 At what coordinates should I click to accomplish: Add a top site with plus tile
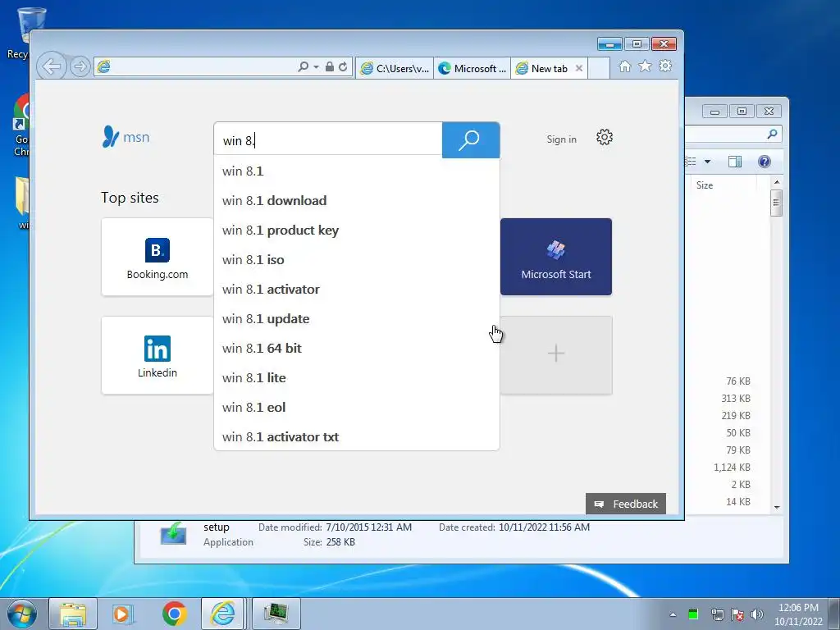click(x=556, y=355)
